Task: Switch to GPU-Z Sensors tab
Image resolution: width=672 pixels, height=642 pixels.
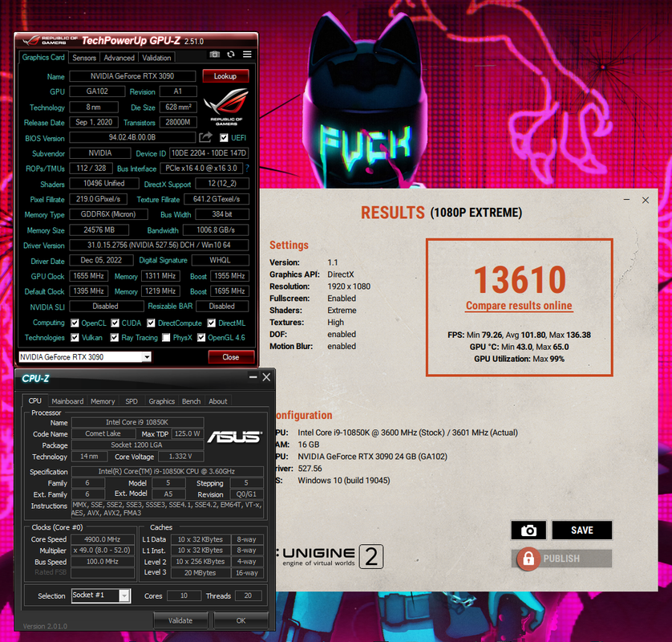Action: pos(84,58)
